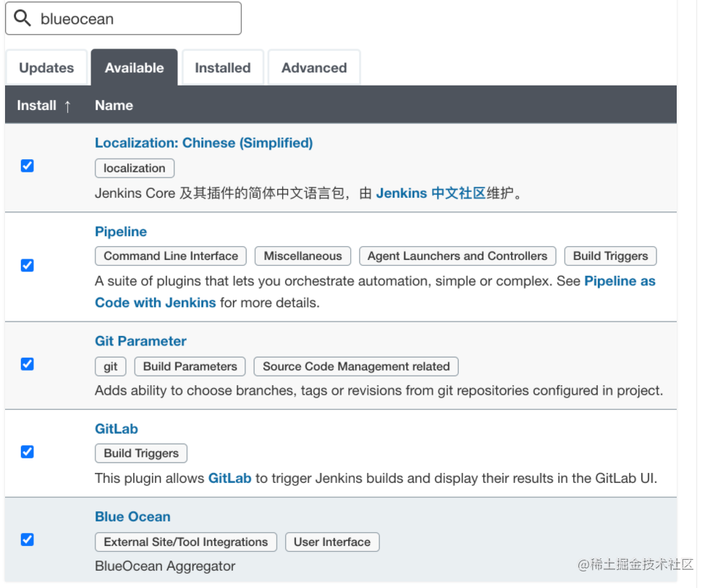Image resolution: width=710 pixels, height=588 pixels.
Task: Click Build Triggers tag under Pipeline
Action: tap(610, 256)
